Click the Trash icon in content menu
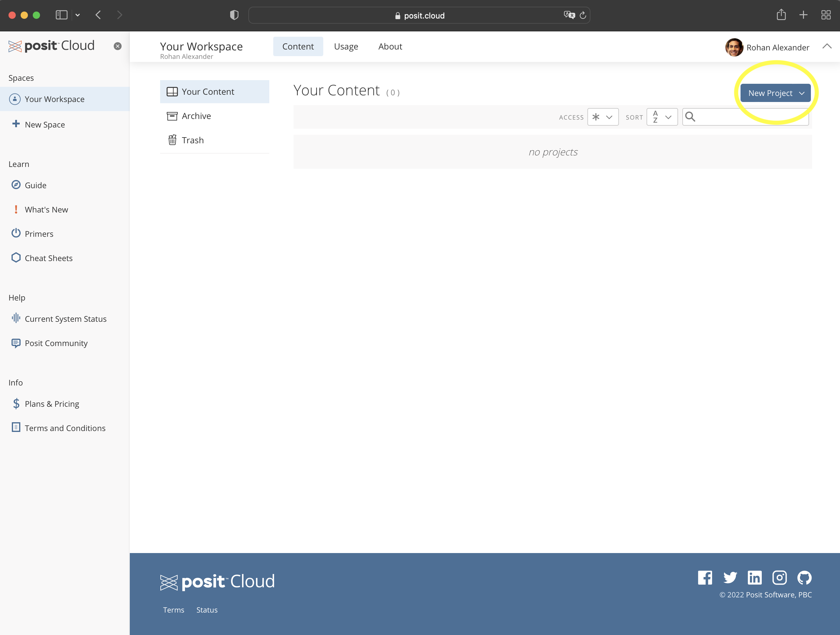Viewport: 840px width, 635px height. (x=172, y=140)
